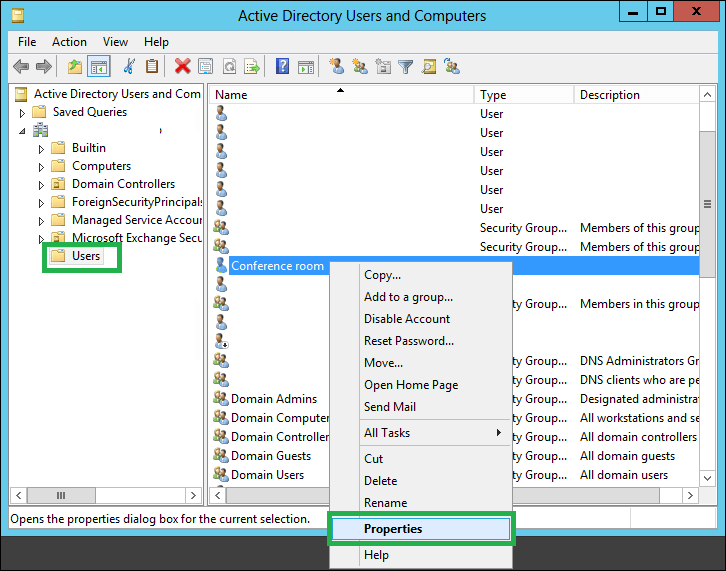This screenshot has height=571, width=726.
Task: Select the Users folder in tree
Action: (x=77, y=256)
